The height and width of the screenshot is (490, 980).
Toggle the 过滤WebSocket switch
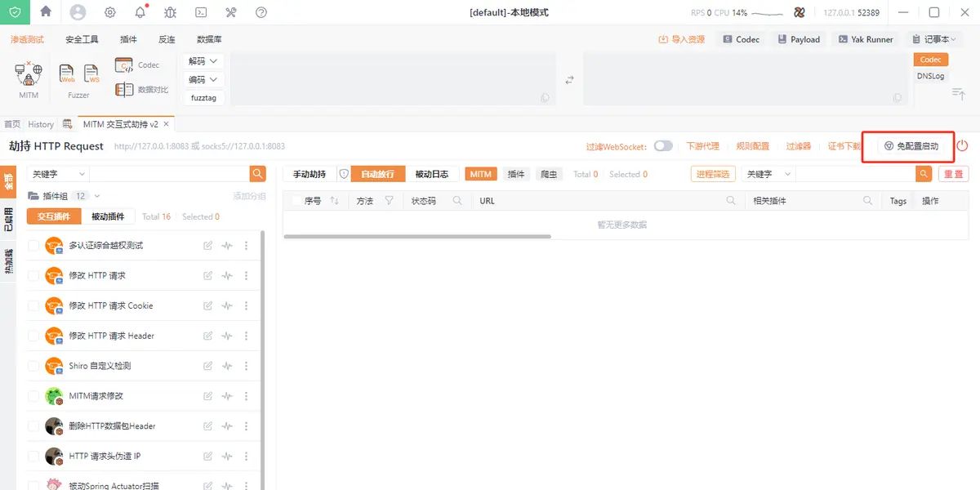(x=662, y=145)
